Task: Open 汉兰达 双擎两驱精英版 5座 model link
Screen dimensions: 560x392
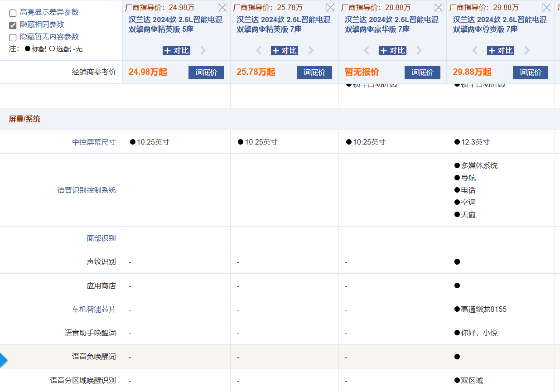Action: [176, 24]
